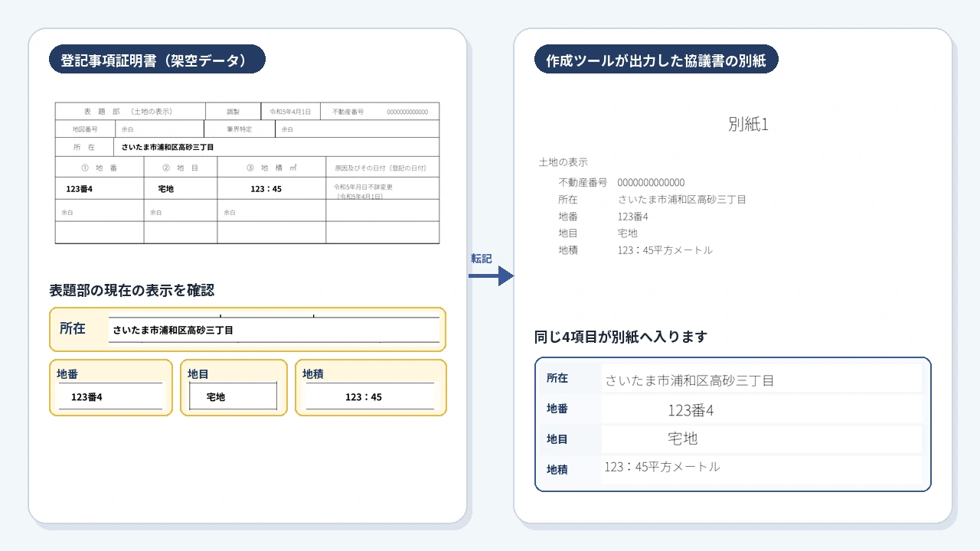Select さいたま市浦和区高砂三丁目 in the registry table
The height and width of the screenshot is (551, 980).
tap(168, 147)
